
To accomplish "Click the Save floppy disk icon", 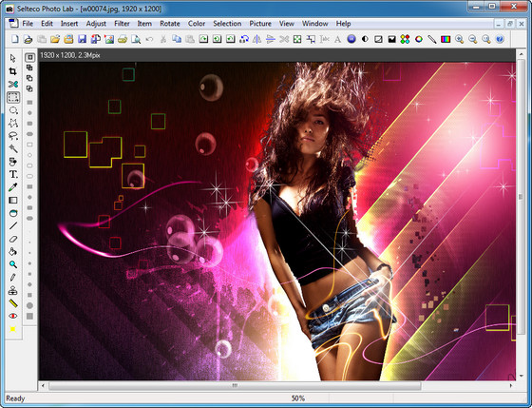I will coord(82,39).
